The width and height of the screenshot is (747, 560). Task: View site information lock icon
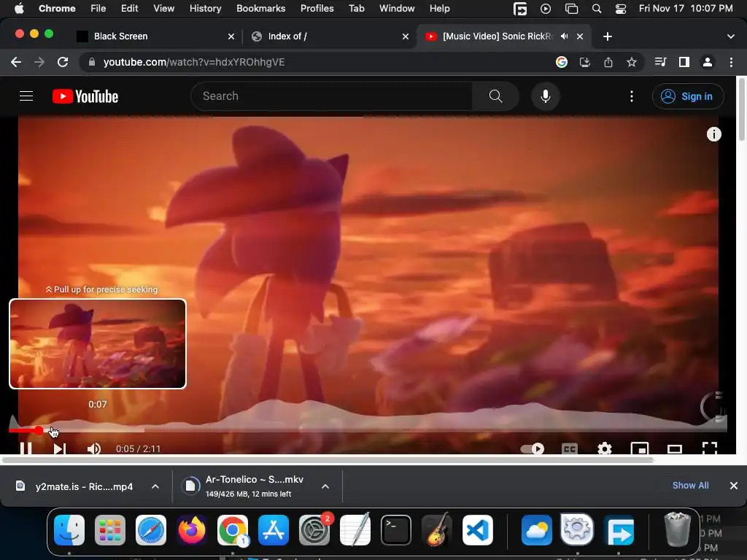point(91,63)
